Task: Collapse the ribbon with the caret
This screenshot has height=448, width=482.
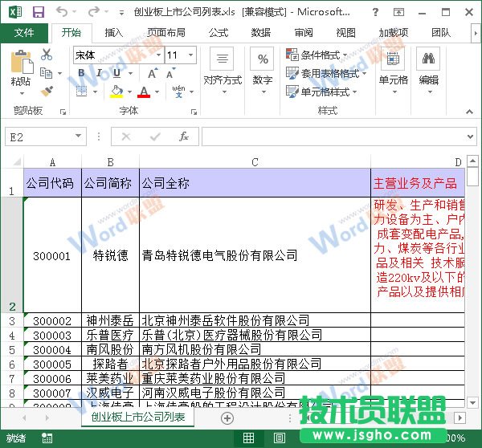Action: click(469, 112)
